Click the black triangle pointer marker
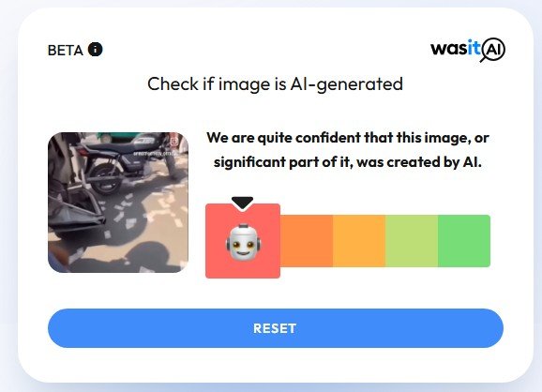Screen dimensions: 542x392 coord(242,203)
